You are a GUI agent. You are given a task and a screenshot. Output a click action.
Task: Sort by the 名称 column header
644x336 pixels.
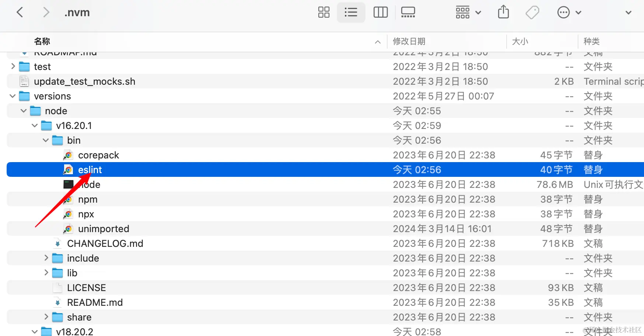pos(42,41)
